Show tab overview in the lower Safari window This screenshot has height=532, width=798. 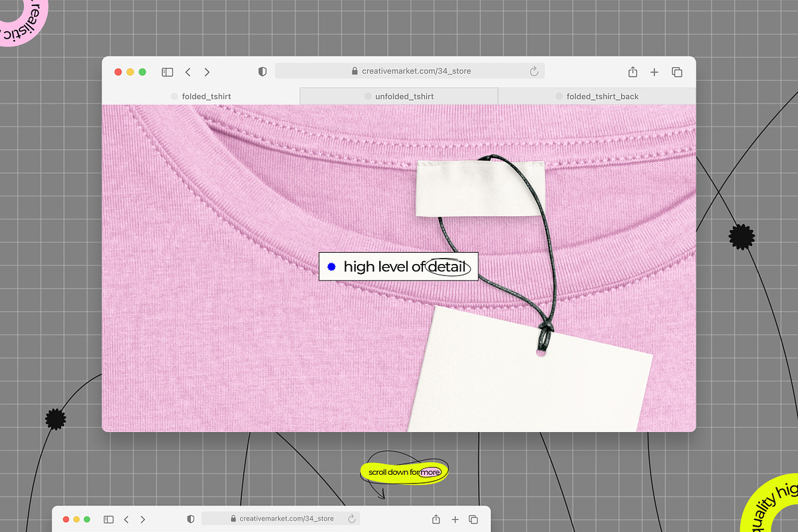point(473,519)
